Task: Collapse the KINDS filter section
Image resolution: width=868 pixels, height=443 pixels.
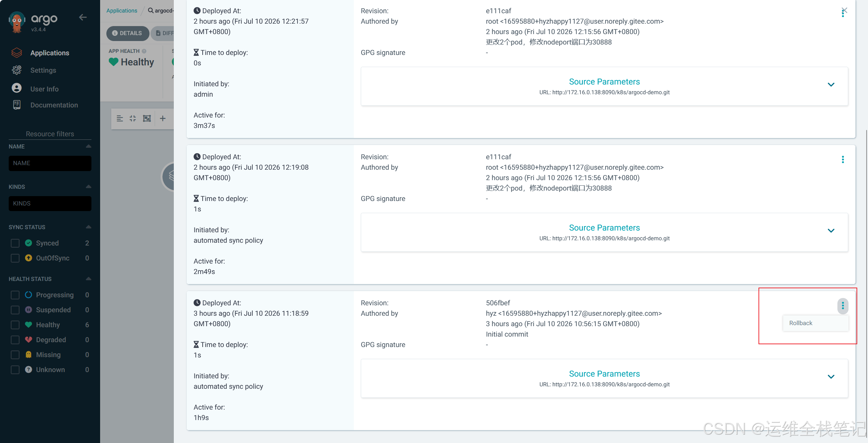Action: [x=89, y=187]
